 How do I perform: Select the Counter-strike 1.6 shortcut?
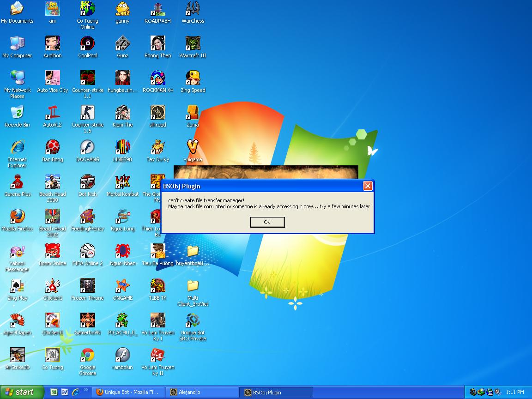click(88, 119)
